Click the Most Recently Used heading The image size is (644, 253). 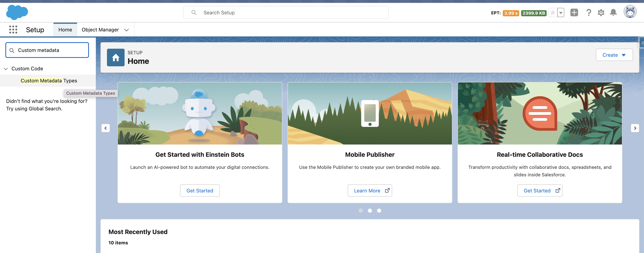[x=138, y=232]
